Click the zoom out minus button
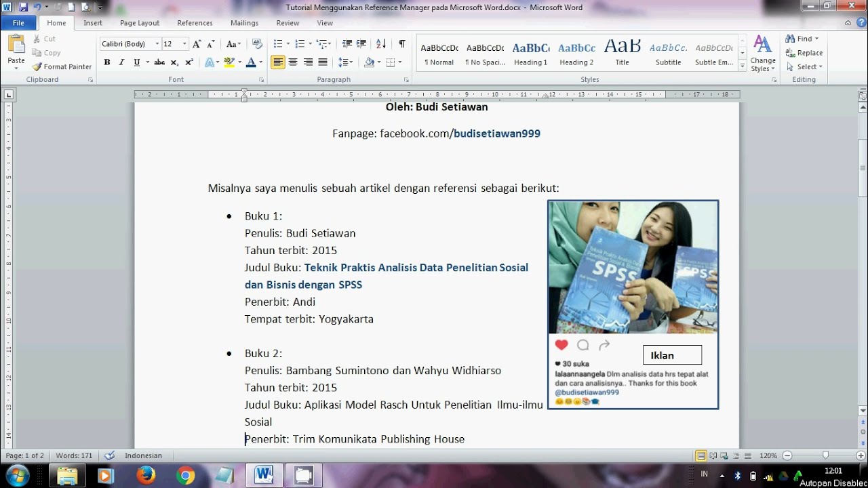 (787, 456)
